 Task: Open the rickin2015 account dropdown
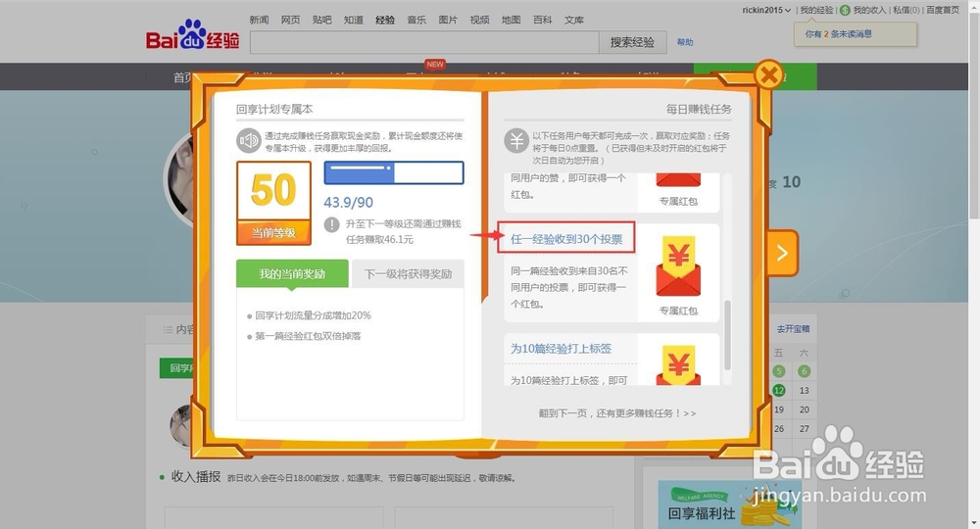[x=766, y=10]
